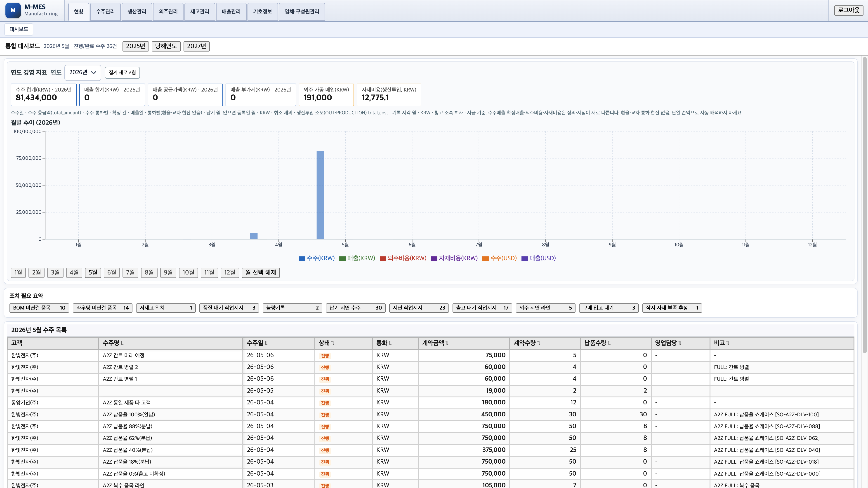This screenshot has height=488, width=868.
Task: Select the 대시보드 sub-tab
Action: 19,29
